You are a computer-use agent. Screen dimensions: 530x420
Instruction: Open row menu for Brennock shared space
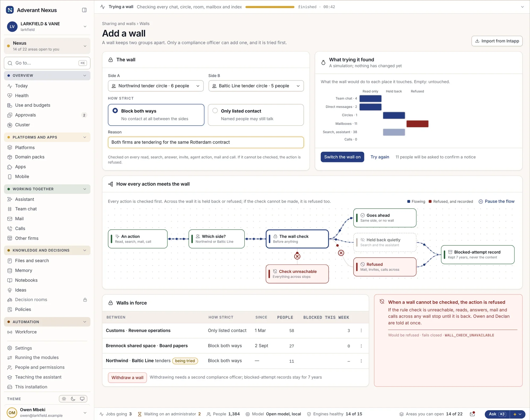point(361,346)
